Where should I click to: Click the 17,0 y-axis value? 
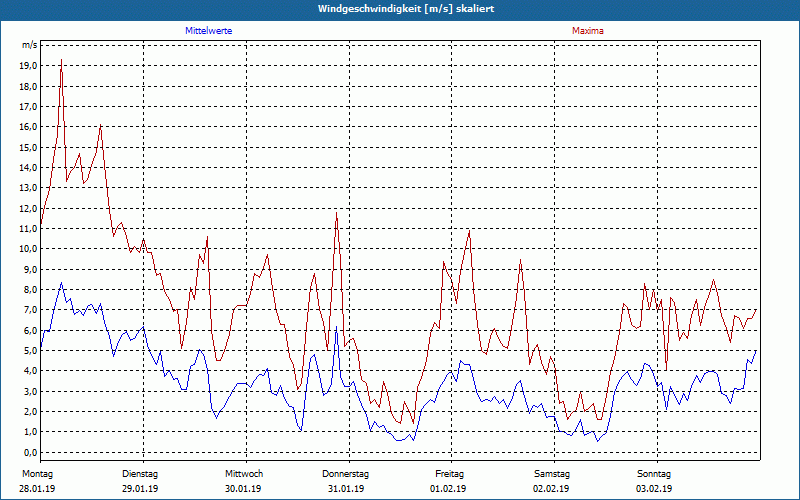[28, 107]
